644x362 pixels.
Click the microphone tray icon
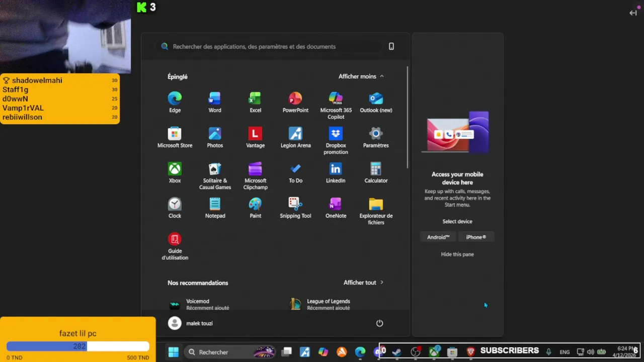(x=549, y=352)
